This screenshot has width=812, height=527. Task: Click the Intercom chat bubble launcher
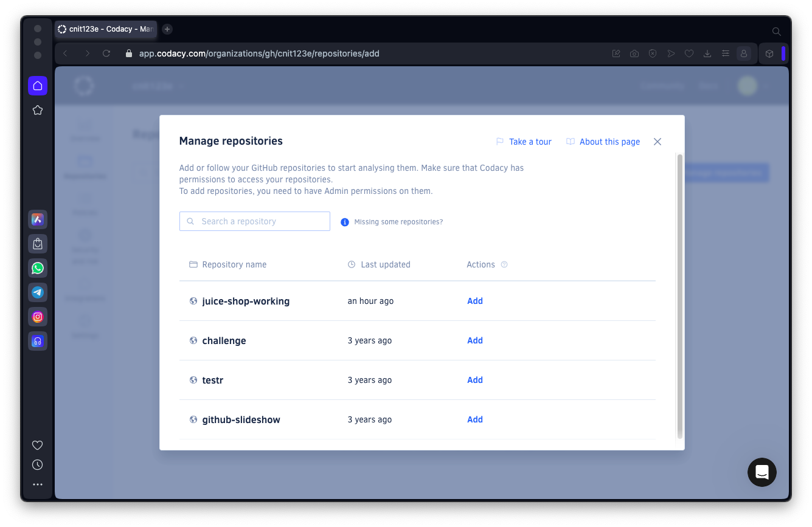762,472
